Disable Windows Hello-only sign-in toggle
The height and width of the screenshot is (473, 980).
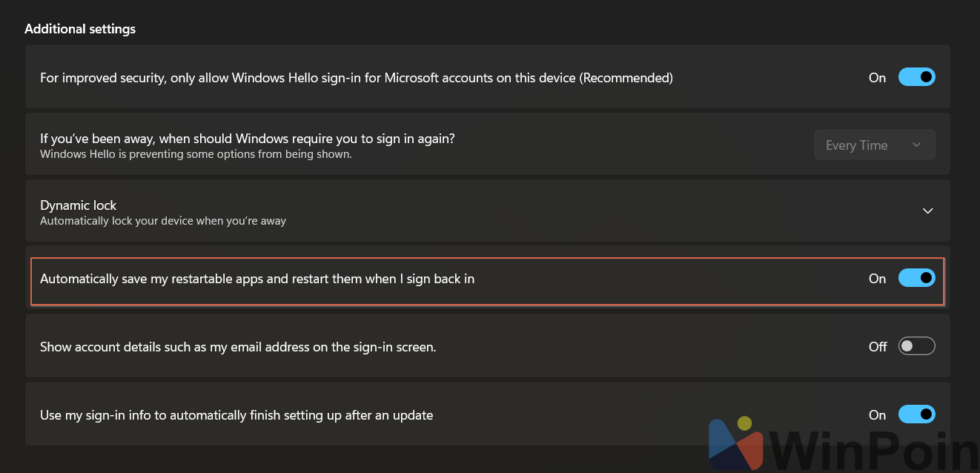pyautogui.click(x=916, y=77)
